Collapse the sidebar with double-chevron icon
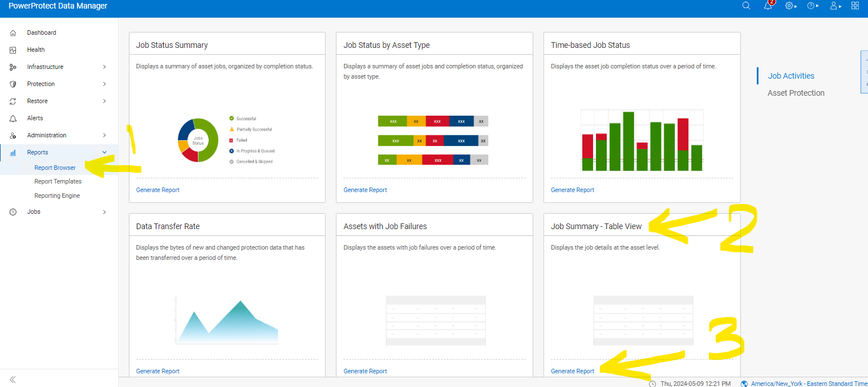The height and width of the screenshot is (387, 868). pyautogui.click(x=13, y=379)
